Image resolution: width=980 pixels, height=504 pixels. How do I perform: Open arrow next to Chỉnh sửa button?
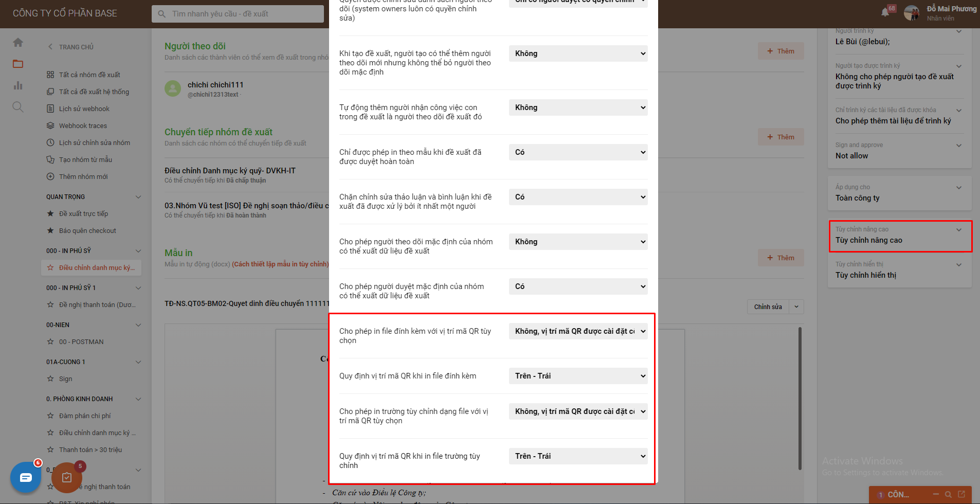pyautogui.click(x=796, y=307)
